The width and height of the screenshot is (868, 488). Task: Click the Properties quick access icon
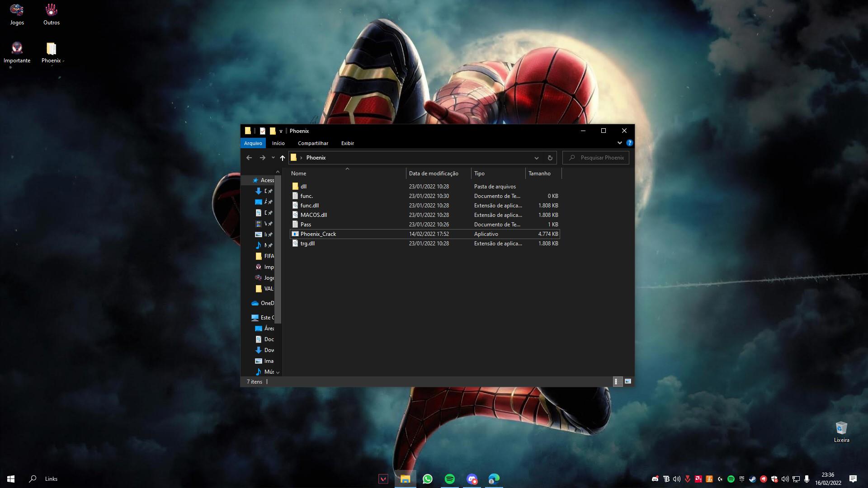pyautogui.click(x=262, y=131)
